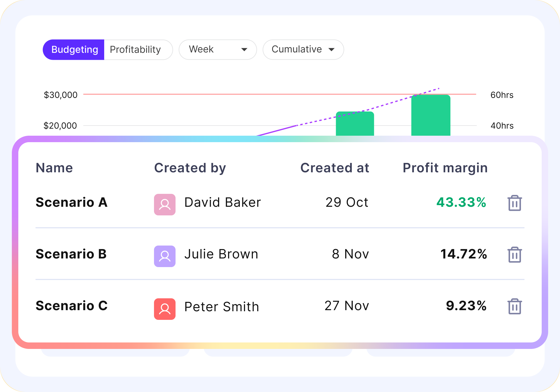Open the Scenario B row
The image size is (560, 392).
[71, 254]
